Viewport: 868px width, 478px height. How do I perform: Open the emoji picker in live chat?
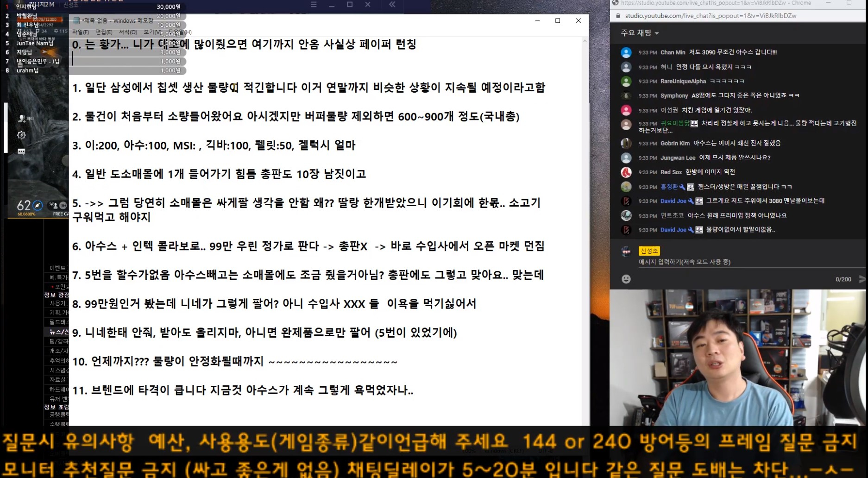[626, 279]
